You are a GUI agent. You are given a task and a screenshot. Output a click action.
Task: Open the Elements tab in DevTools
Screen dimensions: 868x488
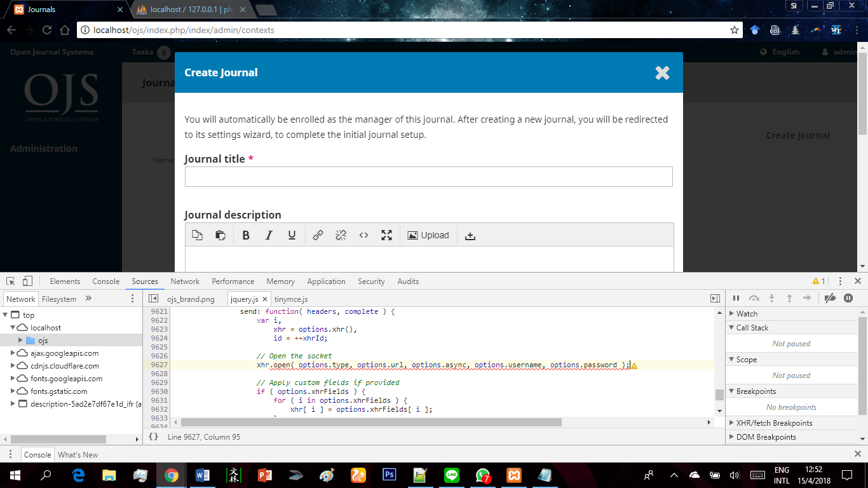pyautogui.click(x=65, y=281)
